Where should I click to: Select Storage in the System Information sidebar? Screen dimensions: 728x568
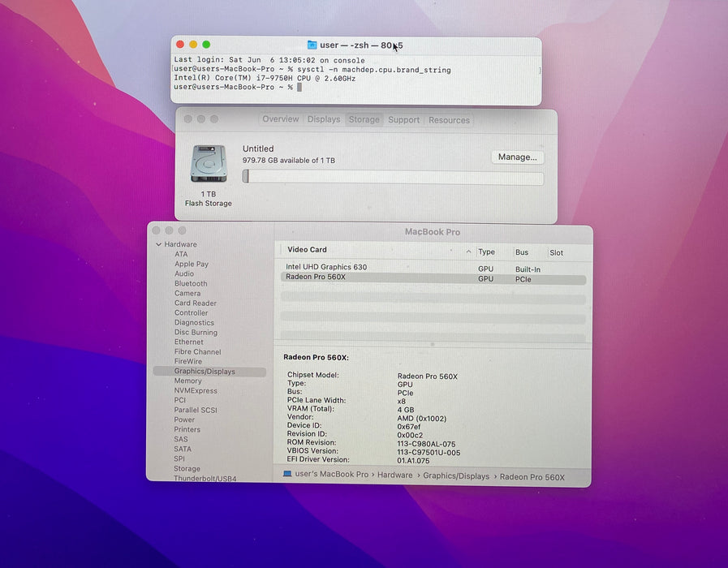[187, 468]
